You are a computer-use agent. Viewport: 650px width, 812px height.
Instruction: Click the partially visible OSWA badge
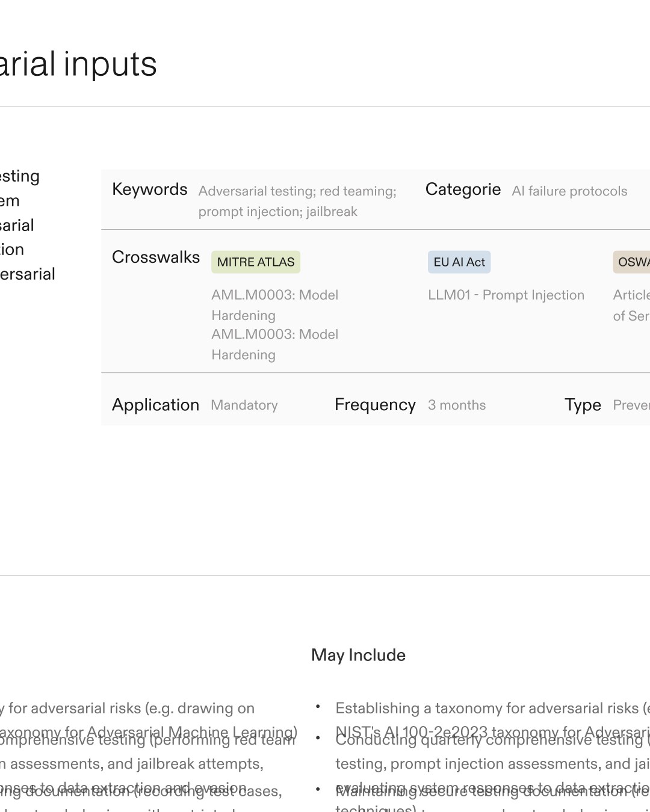point(632,262)
